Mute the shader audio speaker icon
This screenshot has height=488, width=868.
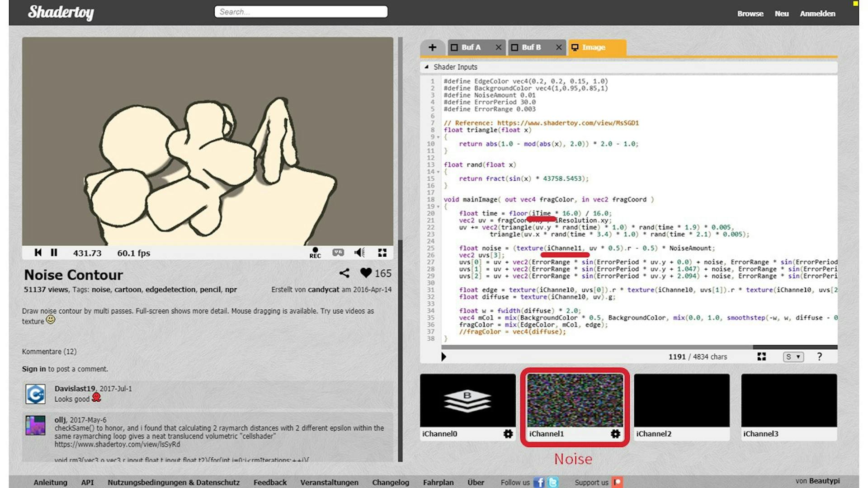click(359, 253)
